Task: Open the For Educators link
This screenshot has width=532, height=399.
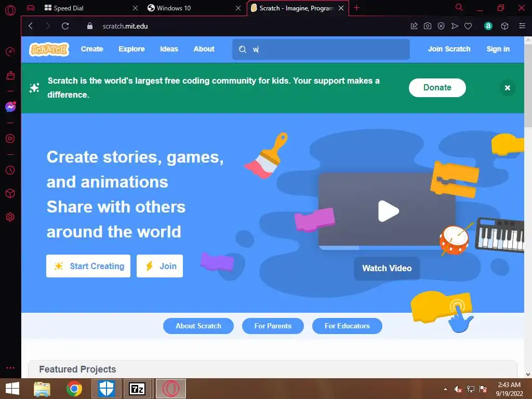Action: [347, 326]
